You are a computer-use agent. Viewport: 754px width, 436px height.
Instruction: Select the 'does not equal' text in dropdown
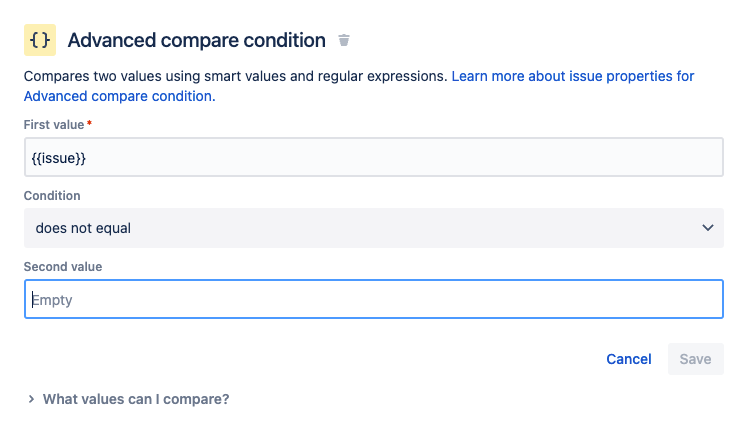(x=83, y=228)
